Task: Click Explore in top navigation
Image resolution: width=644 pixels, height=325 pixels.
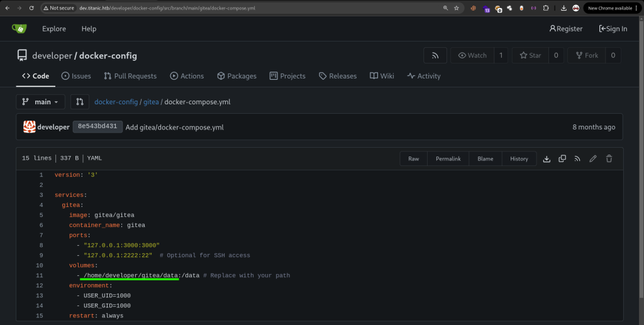Action: 54,29
